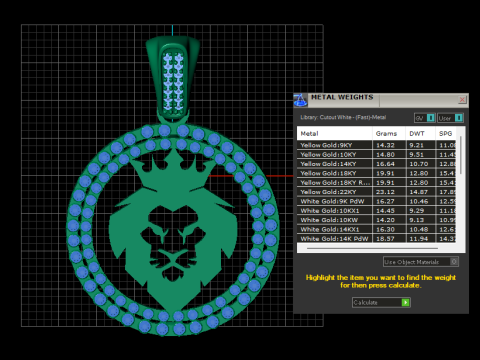Select the White Gold:10KW row
The height and width of the screenshot is (360, 480).
click(x=376, y=220)
